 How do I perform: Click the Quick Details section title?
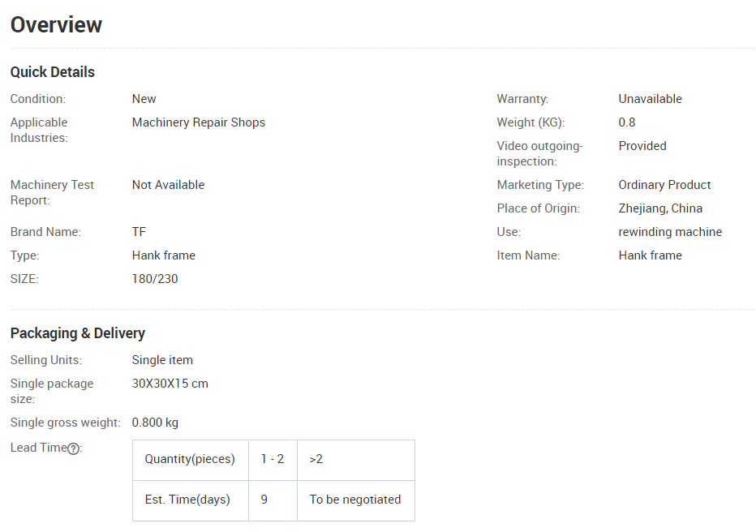click(53, 72)
